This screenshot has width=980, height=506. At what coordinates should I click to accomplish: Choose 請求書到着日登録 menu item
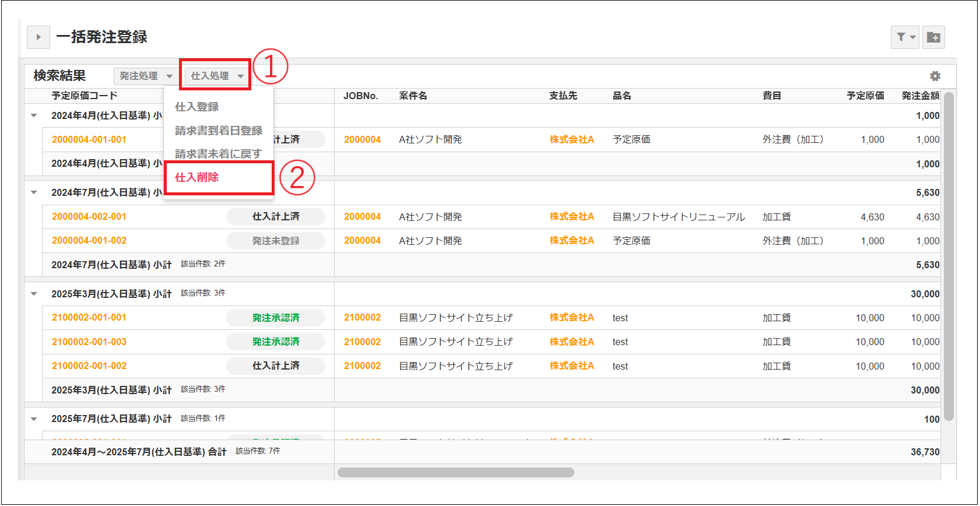pyautogui.click(x=219, y=131)
